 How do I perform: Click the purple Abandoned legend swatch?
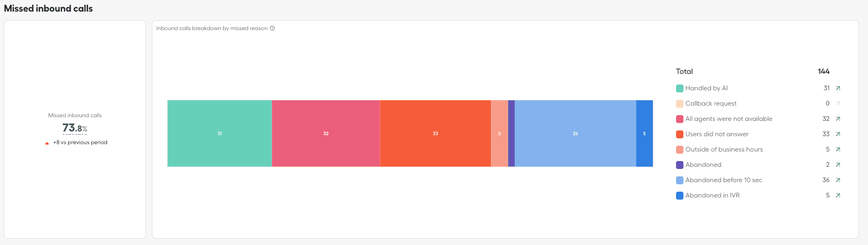pos(680,165)
